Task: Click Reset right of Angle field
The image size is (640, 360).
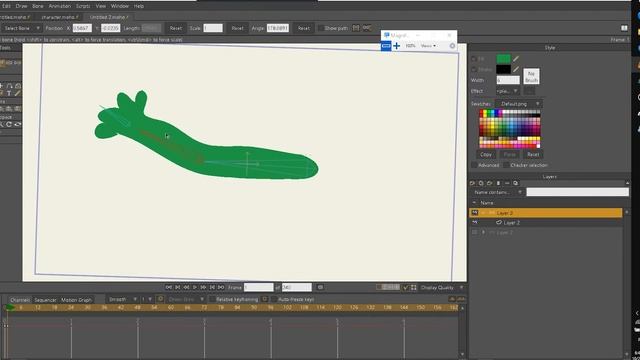Action: pyautogui.click(x=304, y=28)
